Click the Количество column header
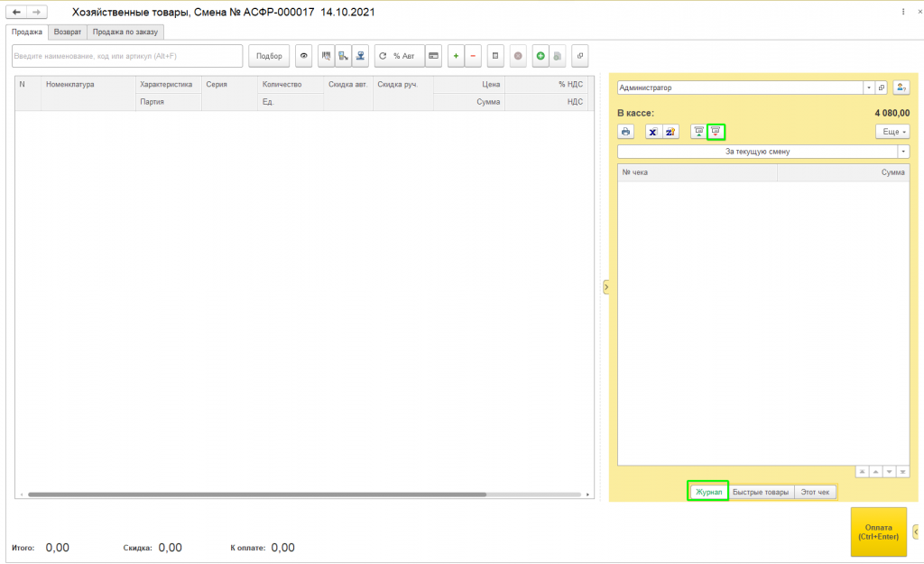Viewport: 924px width, 564px height. click(x=291, y=84)
